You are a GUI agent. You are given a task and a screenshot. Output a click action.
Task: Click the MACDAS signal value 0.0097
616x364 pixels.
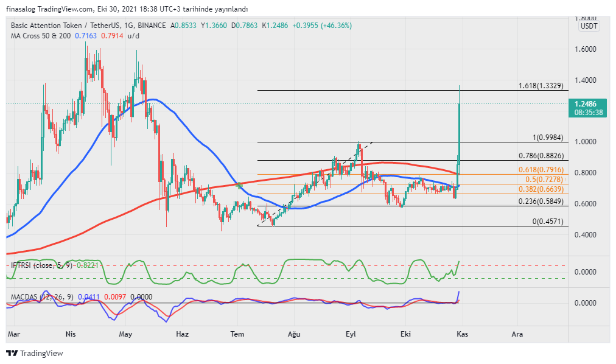[x=115, y=297]
